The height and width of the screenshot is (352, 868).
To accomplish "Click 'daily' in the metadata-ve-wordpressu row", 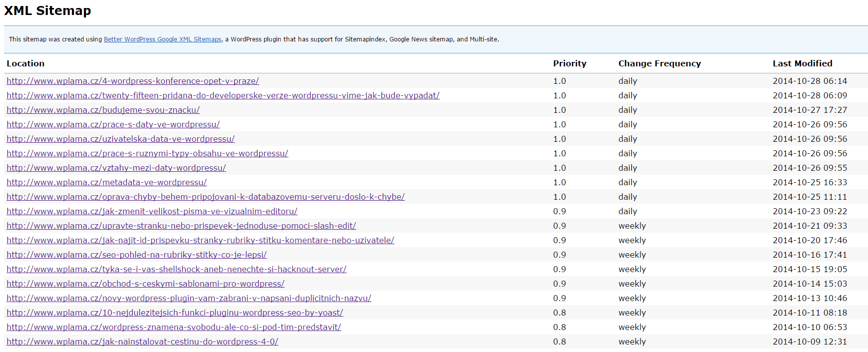I will 628,182.
